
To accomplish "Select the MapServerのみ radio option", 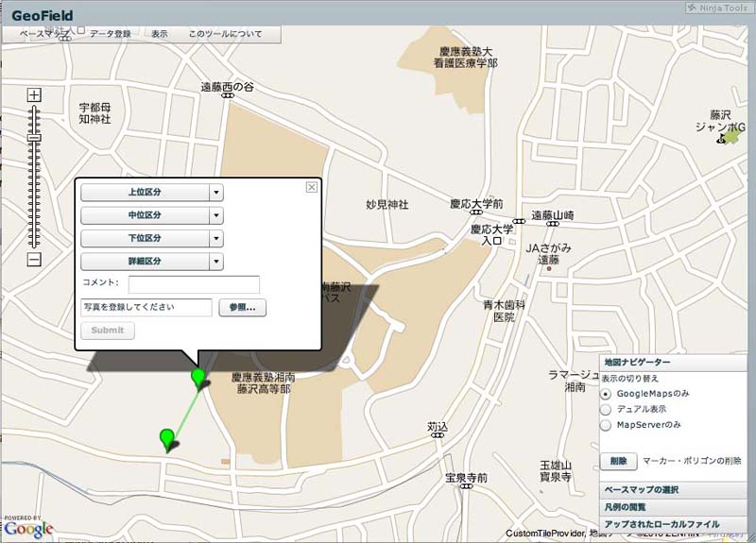I will 606,425.
